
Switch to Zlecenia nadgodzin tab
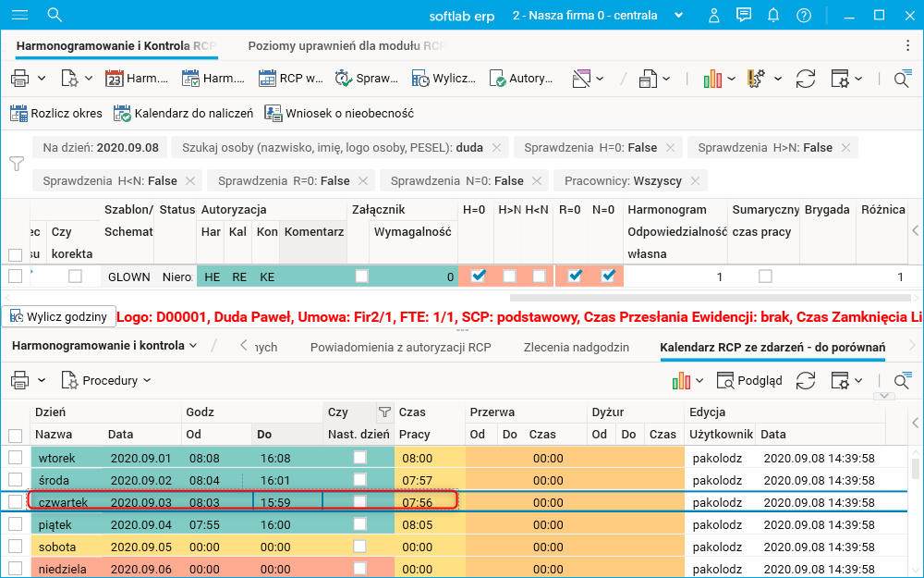click(x=576, y=348)
